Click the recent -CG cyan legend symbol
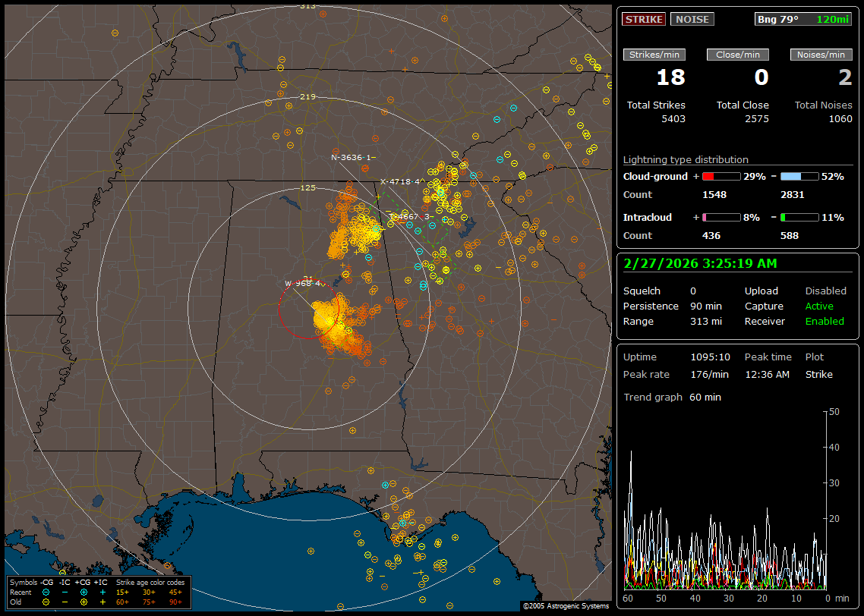 coord(46,592)
